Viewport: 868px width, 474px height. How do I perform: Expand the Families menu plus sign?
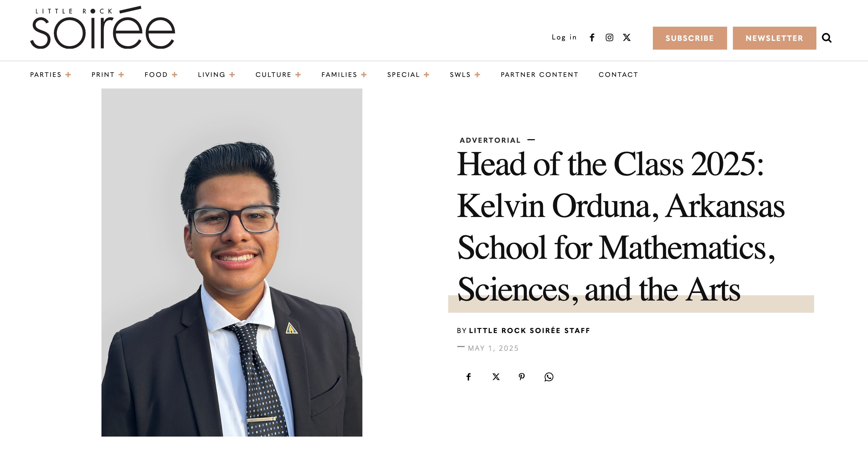pos(364,75)
